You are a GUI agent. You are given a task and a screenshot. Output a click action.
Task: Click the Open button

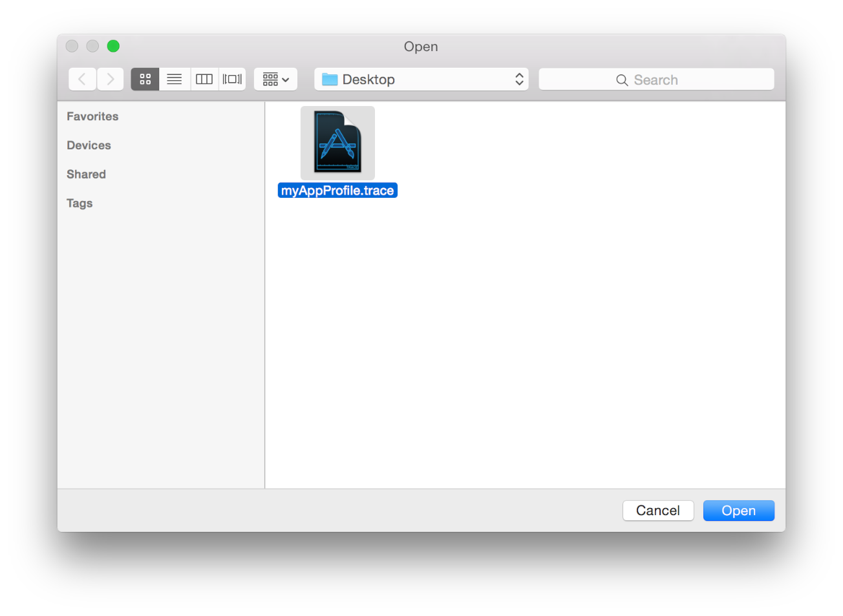click(x=739, y=511)
